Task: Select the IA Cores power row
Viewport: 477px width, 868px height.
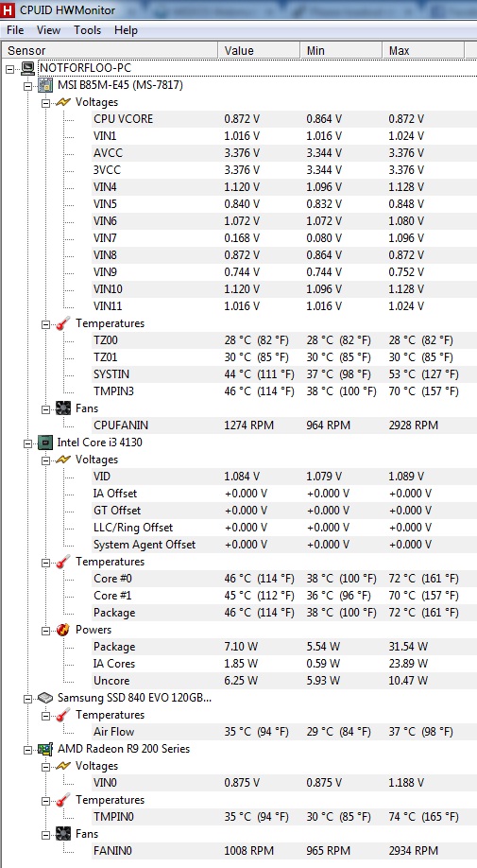Action: 284,664
